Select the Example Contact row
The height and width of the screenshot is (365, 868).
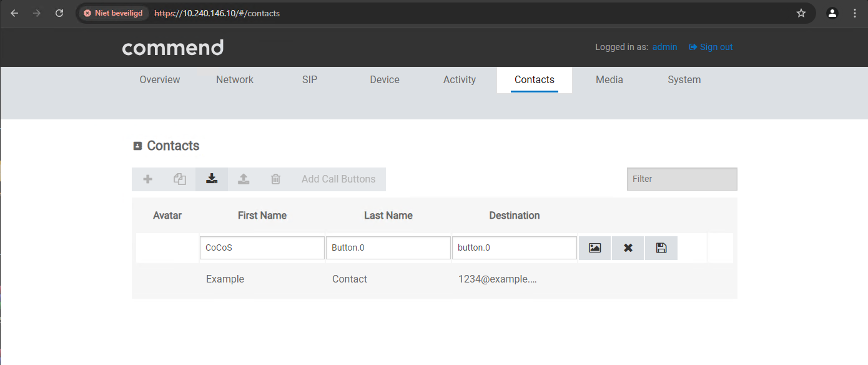tap(350, 279)
